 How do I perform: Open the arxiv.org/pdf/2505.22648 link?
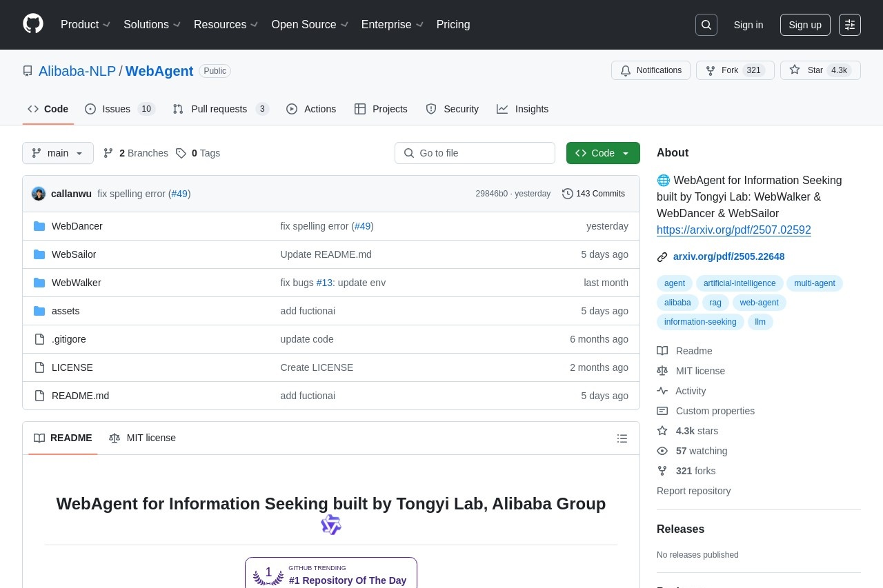point(728,256)
